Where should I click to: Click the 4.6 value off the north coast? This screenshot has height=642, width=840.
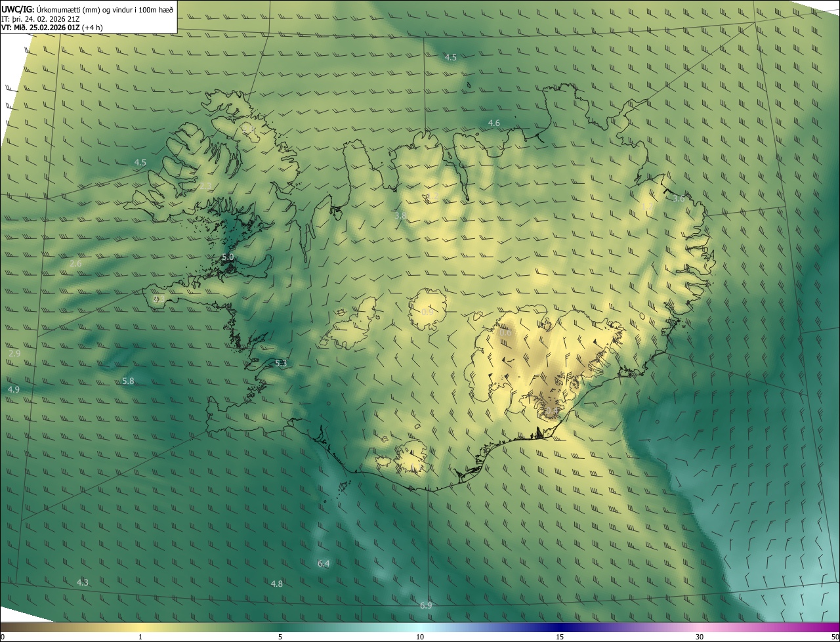click(x=494, y=123)
